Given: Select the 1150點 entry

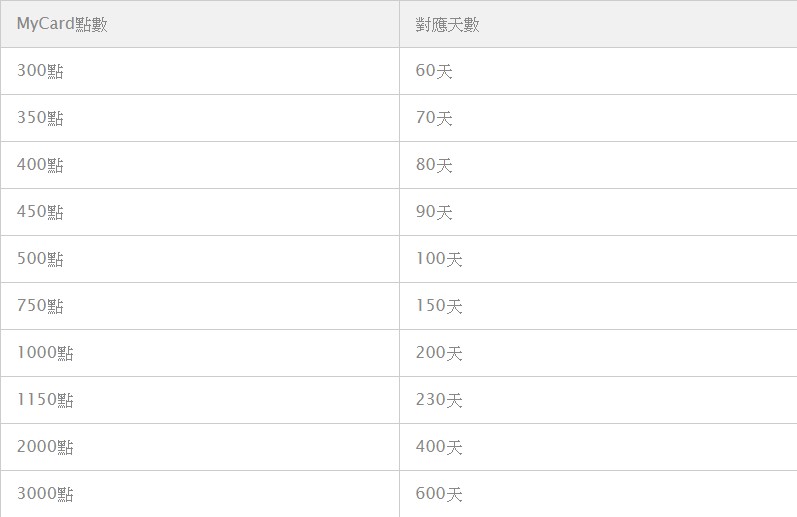Looking at the screenshot, I should coord(200,400).
